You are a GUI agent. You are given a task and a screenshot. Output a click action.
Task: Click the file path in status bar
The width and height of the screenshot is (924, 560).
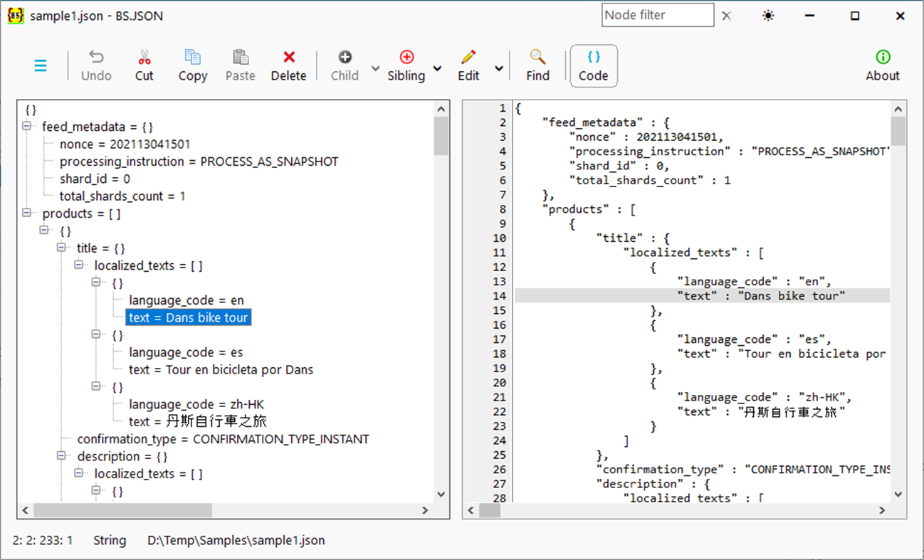[236, 540]
